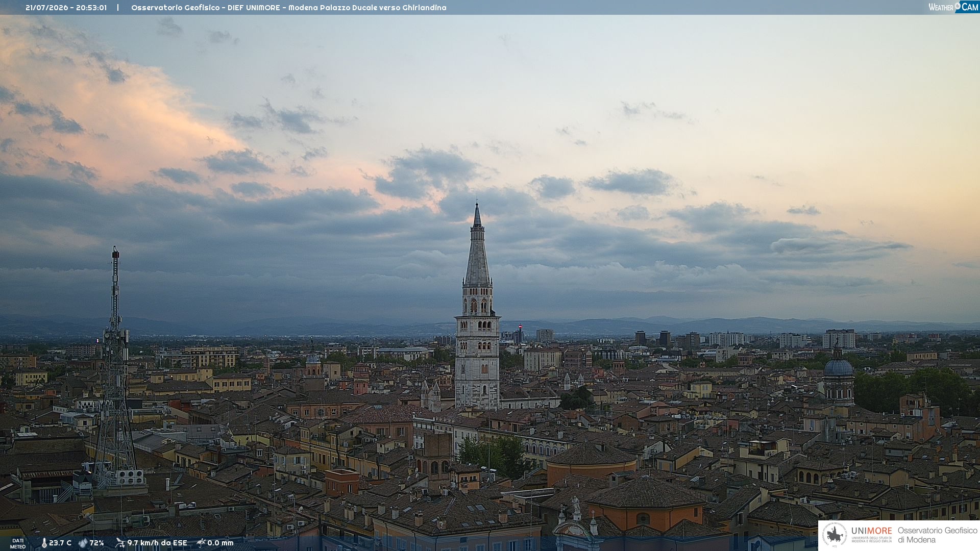980x551 pixels.
Task: Click the title 'Osservatorio Geofisico - DIEF UNIMORE' text
Action: pos(206,8)
